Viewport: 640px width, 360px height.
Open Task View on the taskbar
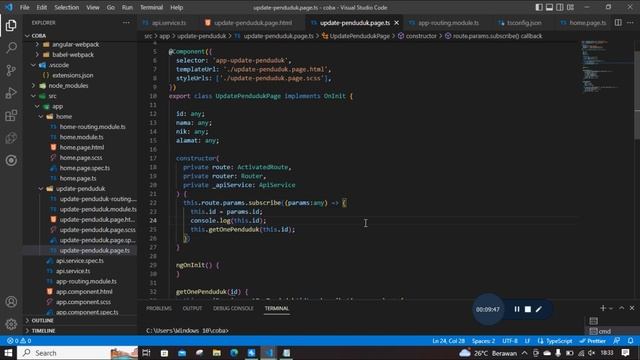click(x=146, y=353)
